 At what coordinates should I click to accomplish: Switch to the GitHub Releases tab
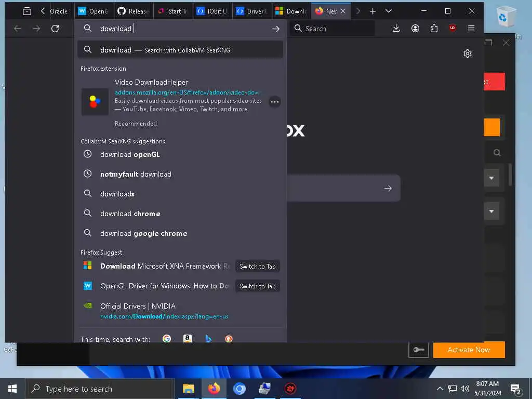pos(134,11)
